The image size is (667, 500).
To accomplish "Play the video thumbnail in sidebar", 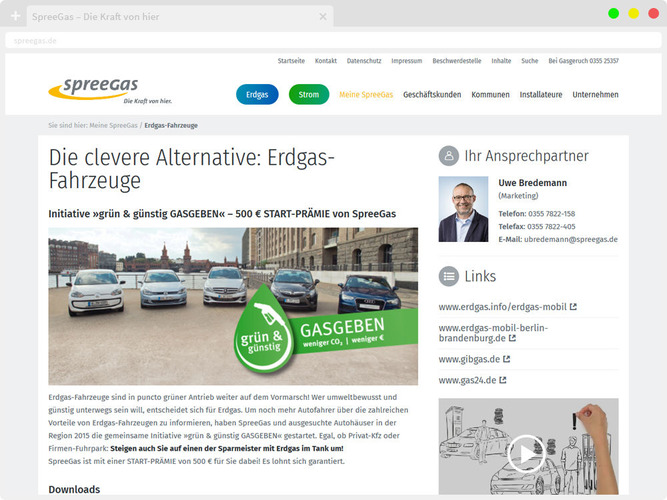I will [x=527, y=452].
